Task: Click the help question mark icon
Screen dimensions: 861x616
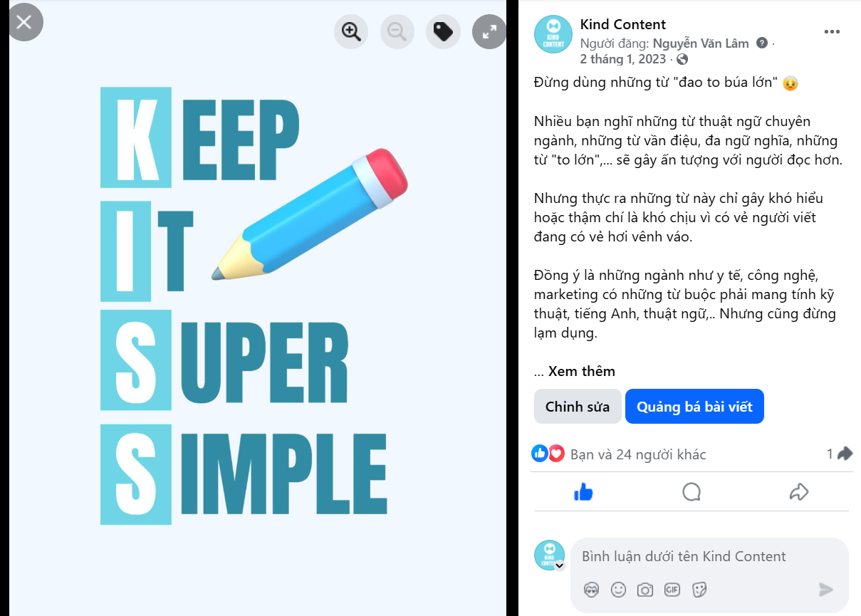Action: 762,43
